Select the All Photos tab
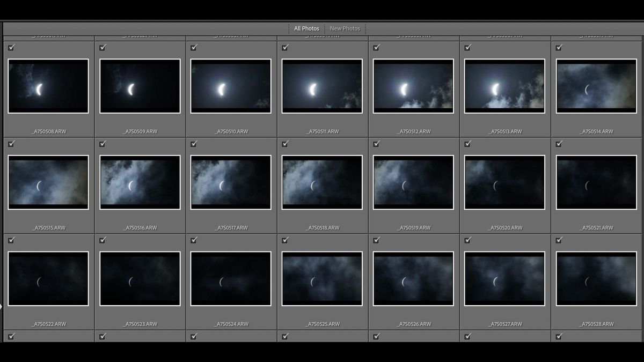This screenshot has width=644, height=362. [306, 28]
